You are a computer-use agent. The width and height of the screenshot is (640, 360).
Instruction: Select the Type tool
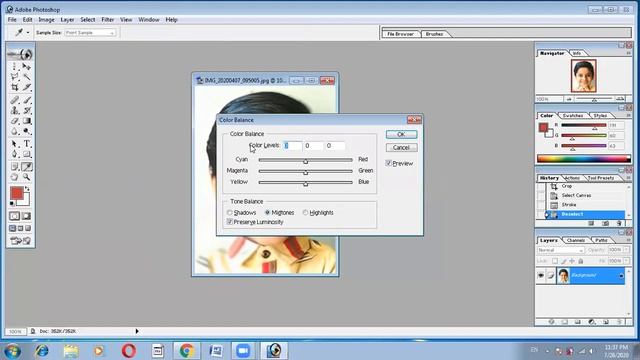click(x=27, y=144)
